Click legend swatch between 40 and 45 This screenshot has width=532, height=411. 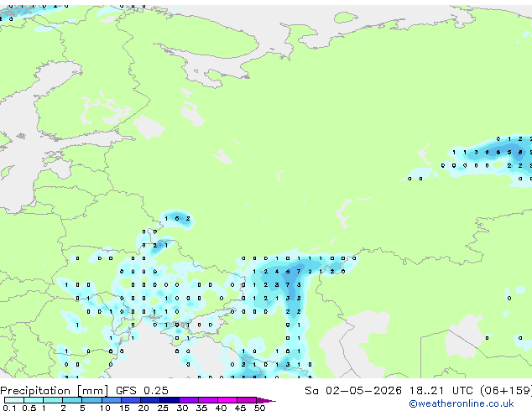(x=227, y=400)
